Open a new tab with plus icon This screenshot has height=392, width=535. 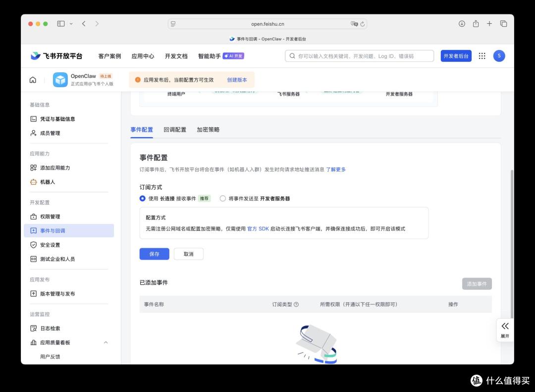click(489, 24)
